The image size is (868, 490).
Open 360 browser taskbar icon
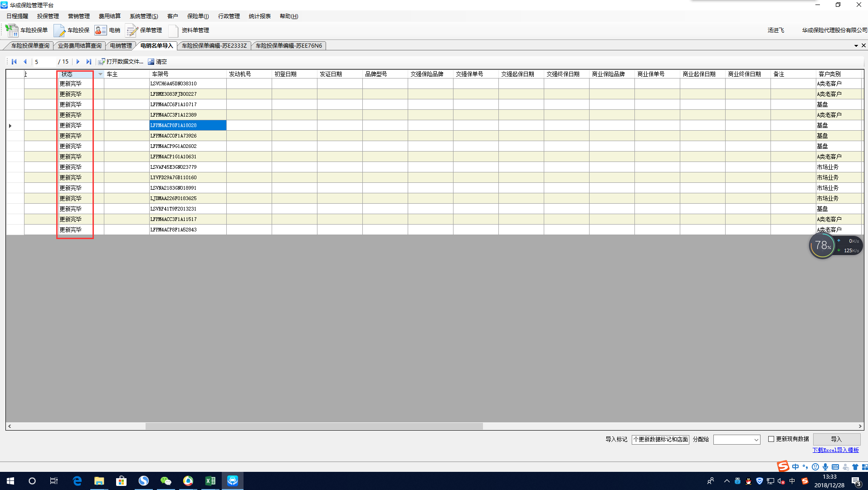(188, 481)
